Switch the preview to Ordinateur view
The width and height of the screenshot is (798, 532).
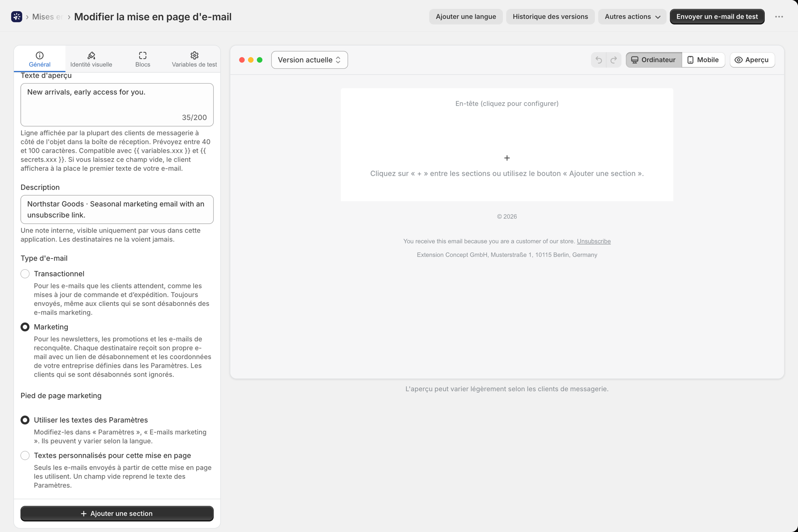[x=654, y=60]
